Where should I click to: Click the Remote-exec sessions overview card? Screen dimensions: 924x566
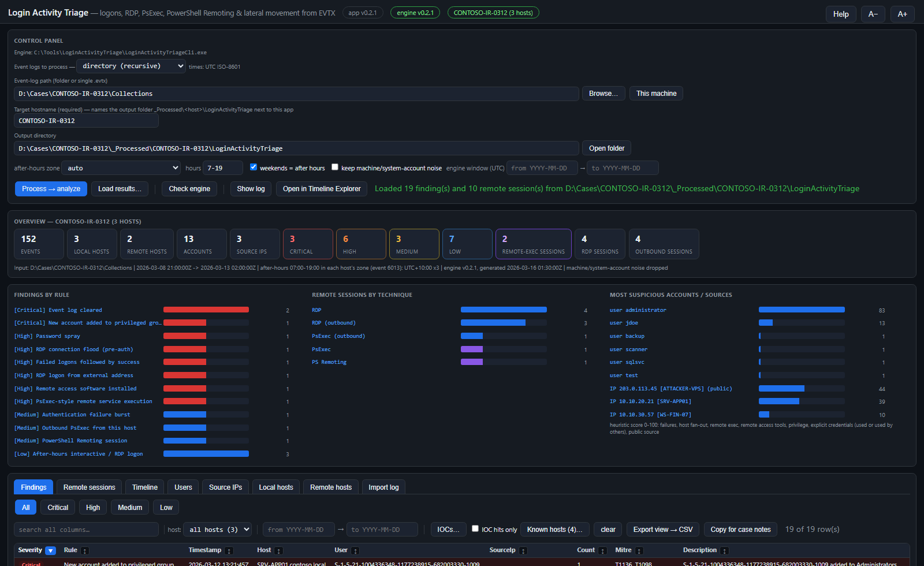(x=534, y=244)
